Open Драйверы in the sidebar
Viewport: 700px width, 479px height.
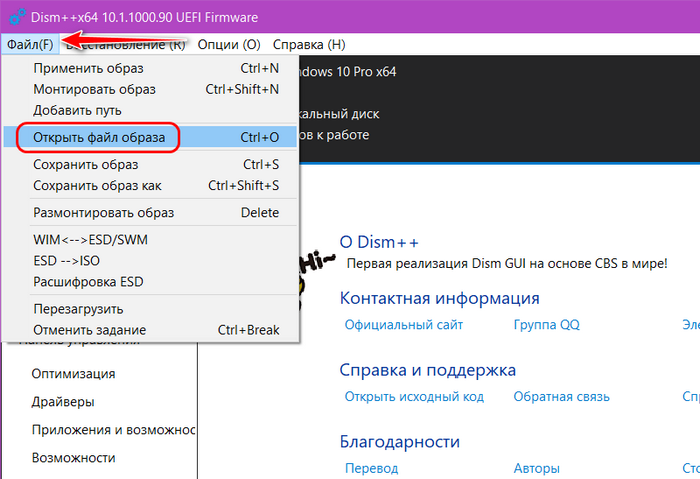pyautogui.click(x=63, y=402)
